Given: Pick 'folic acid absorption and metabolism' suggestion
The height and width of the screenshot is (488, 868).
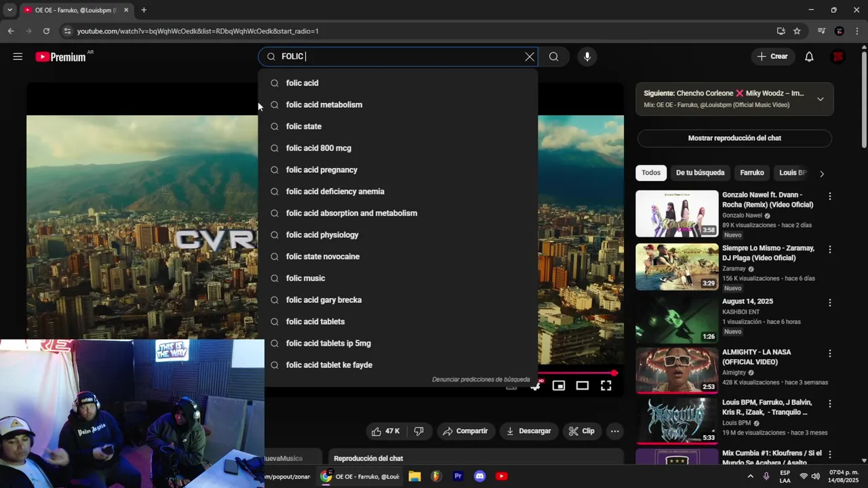Looking at the screenshot, I should tap(398, 213).
